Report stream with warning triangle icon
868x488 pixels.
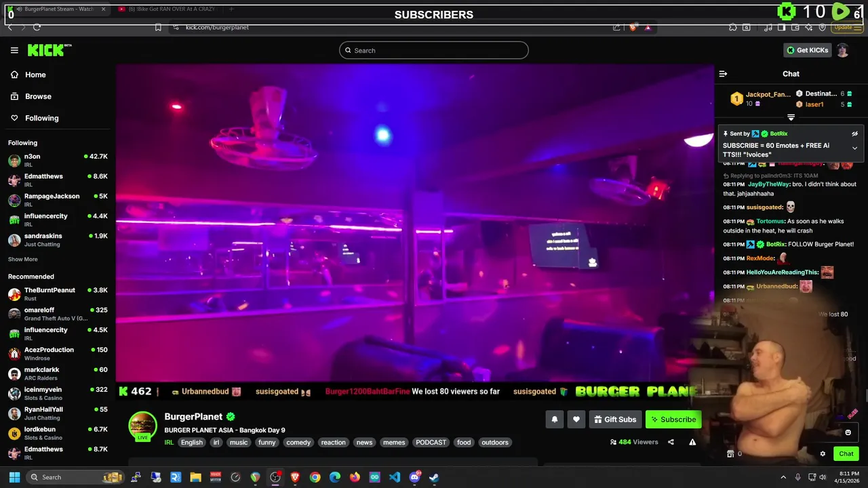(692, 442)
